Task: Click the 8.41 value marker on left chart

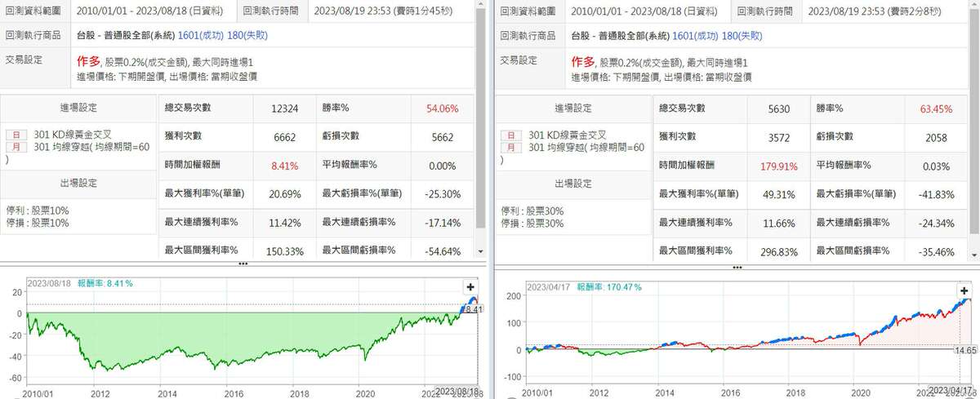Action: tap(471, 309)
